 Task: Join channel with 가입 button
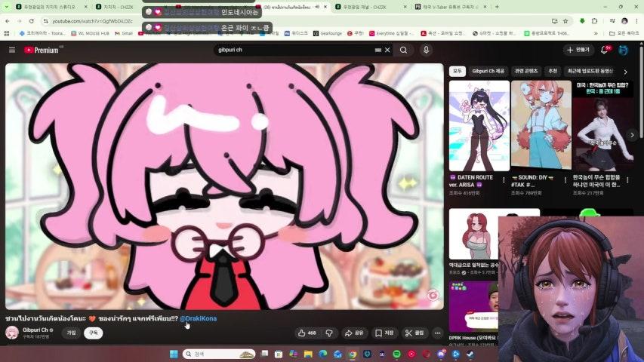(72, 333)
